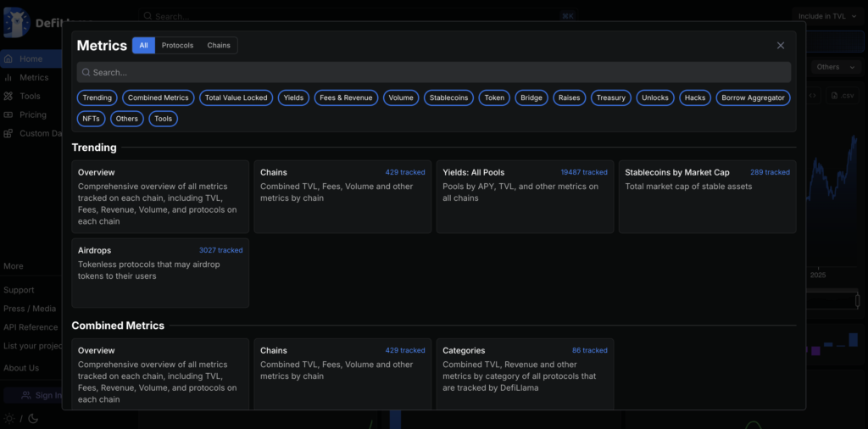The height and width of the screenshot is (429, 868).
Task: Filter by Combined Metrics chip
Action: coord(159,98)
